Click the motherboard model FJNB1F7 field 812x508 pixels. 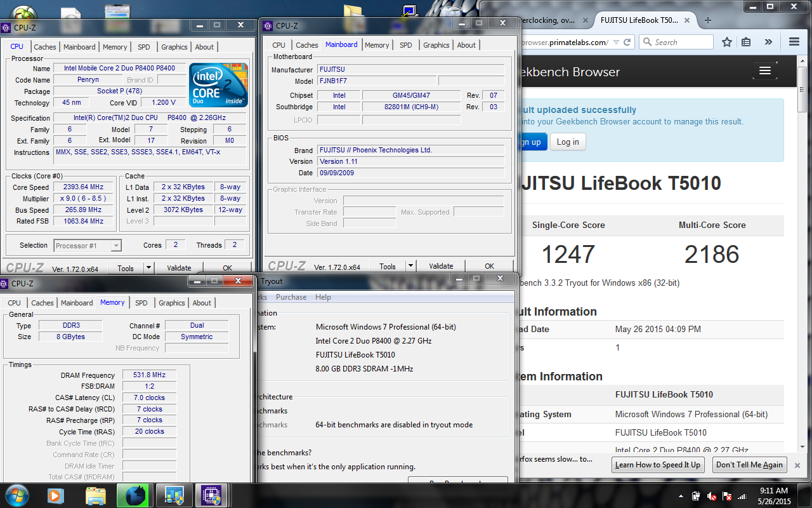coord(376,81)
